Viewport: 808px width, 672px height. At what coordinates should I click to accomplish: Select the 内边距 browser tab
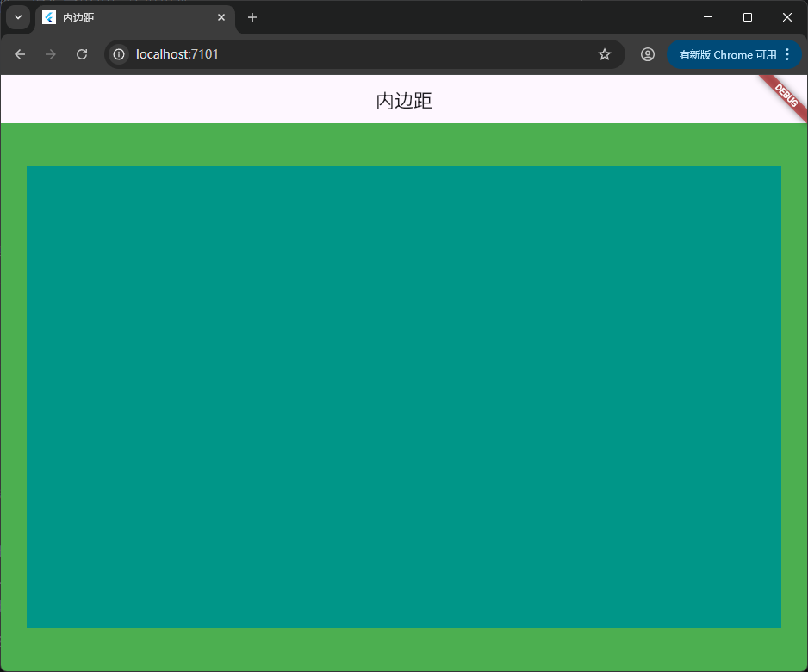(x=129, y=17)
